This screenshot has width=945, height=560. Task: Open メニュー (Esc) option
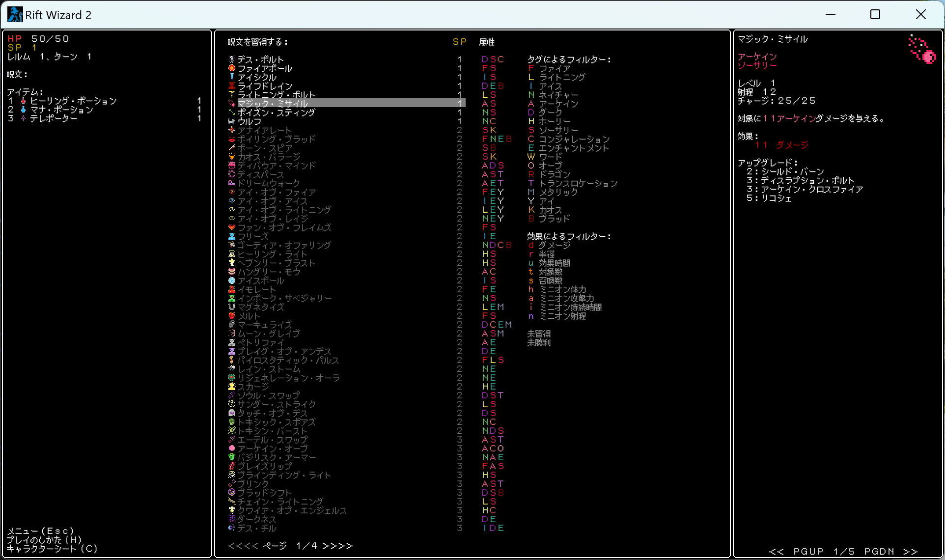(x=40, y=531)
